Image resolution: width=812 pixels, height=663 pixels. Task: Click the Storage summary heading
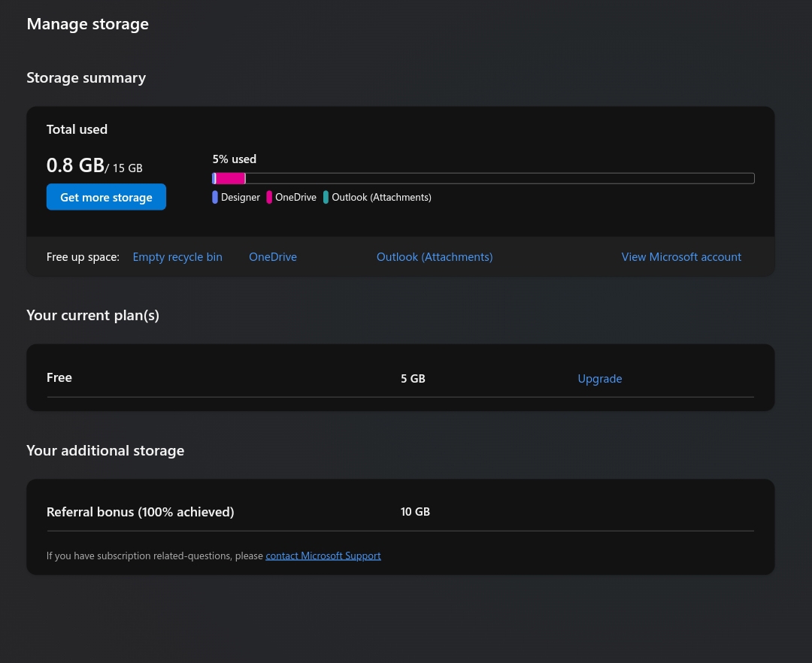[86, 77]
